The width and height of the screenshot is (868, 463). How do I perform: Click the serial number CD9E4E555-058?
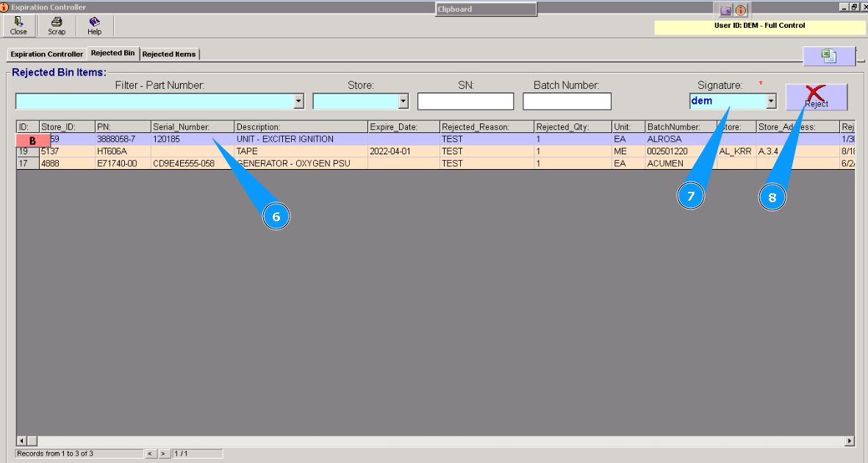(x=193, y=163)
